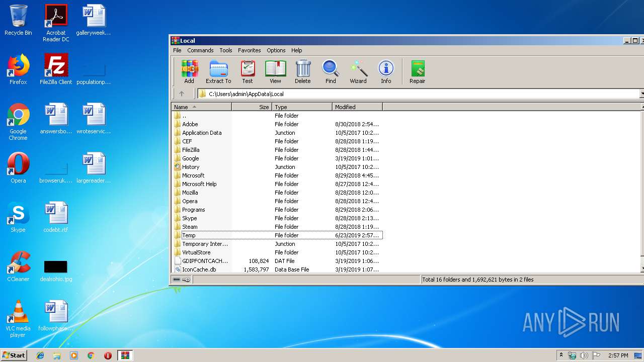Select the codebt.rtf desktop file
The width and height of the screenshot is (644, 362).
click(56, 217)
